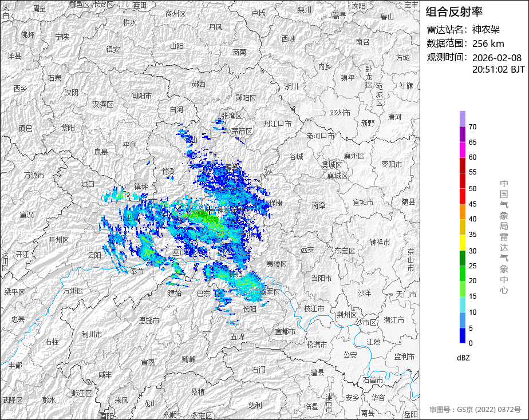Click the dBZ unit label under the legend

pos(463,358)
